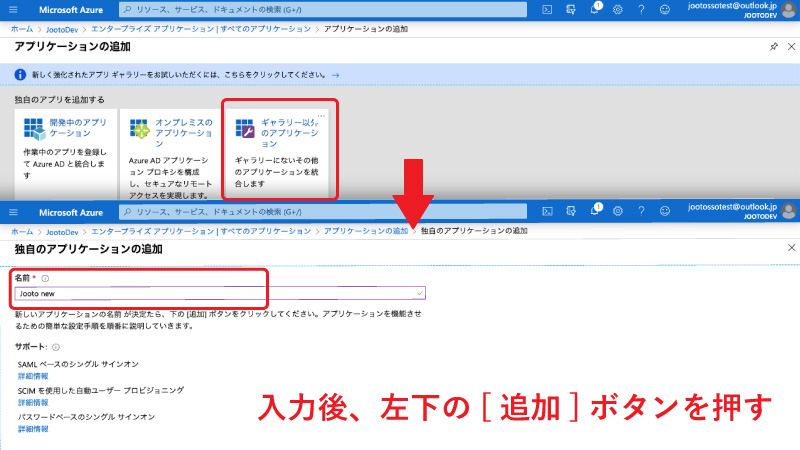Open account avatar in lower header
This screenshot has height=450, width=800.
(x=789, y=211)
